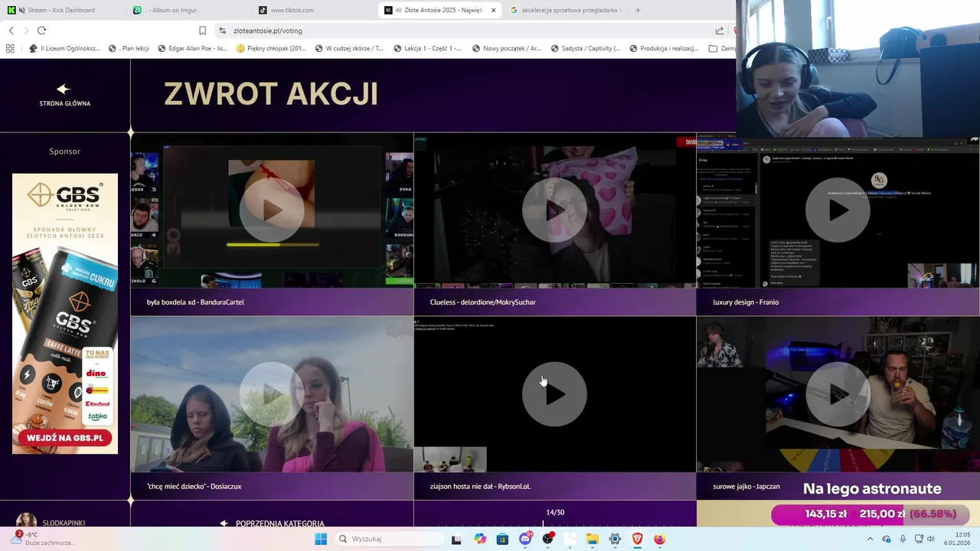Reload the page using the refresh icon

point(41,31)
